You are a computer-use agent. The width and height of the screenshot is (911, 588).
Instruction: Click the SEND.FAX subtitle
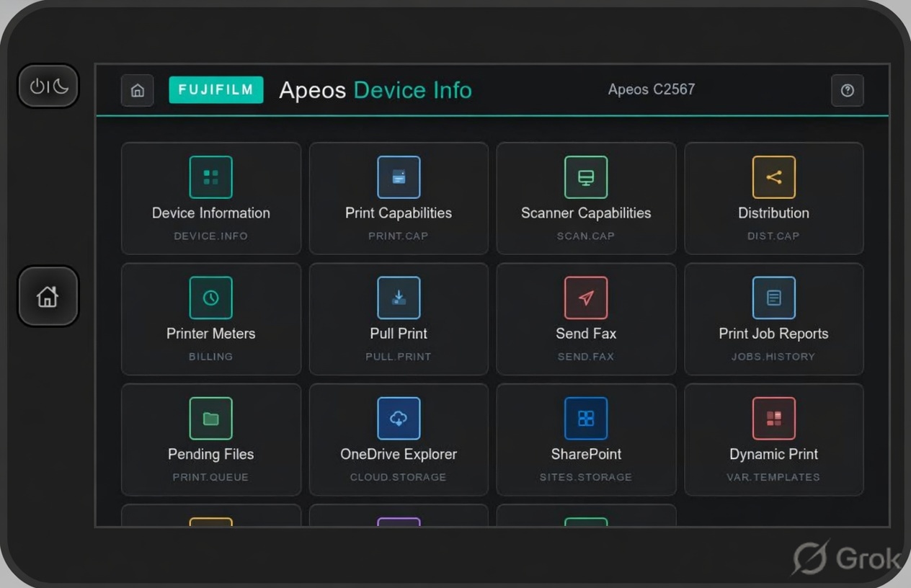click(x=586, y=356)
